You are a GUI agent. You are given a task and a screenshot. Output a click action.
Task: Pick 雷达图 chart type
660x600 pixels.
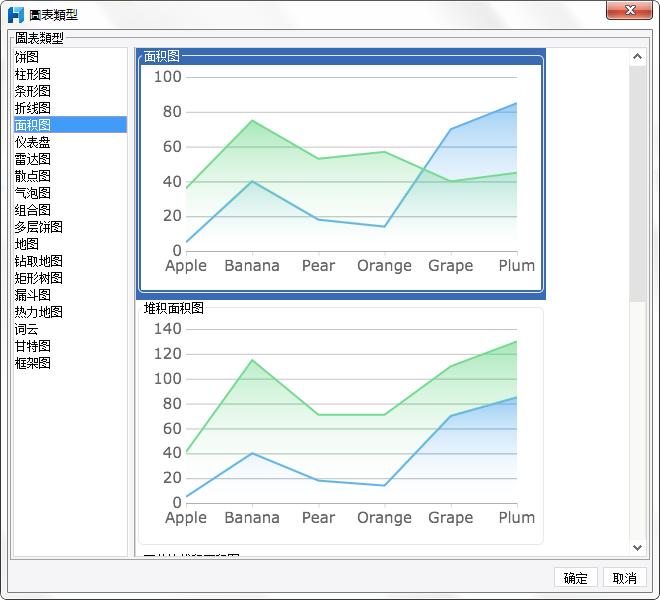click(x=70, y=159)
